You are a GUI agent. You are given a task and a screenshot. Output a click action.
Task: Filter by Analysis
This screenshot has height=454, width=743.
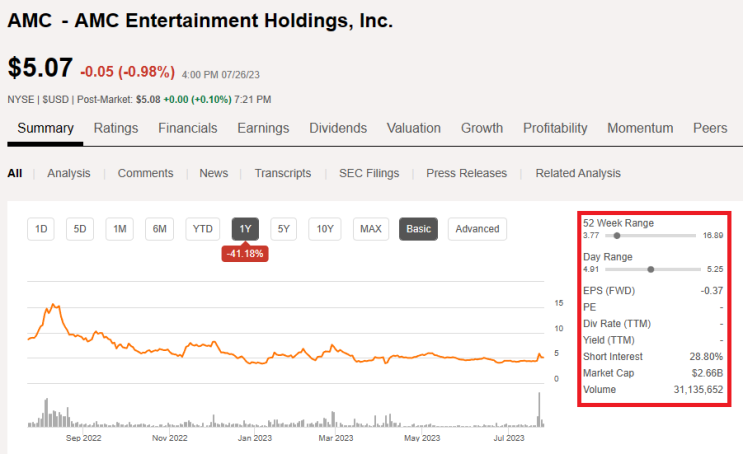point(69,173)
